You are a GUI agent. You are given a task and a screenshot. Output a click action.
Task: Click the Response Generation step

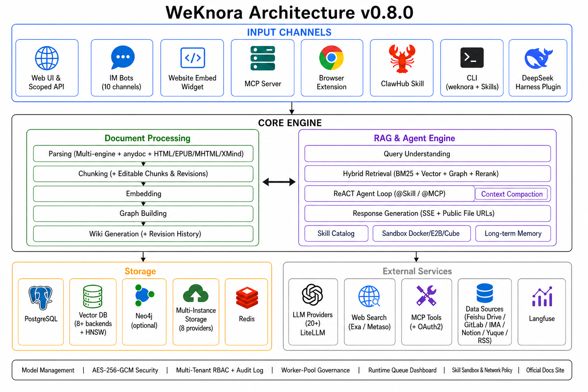tap(428, 214)
